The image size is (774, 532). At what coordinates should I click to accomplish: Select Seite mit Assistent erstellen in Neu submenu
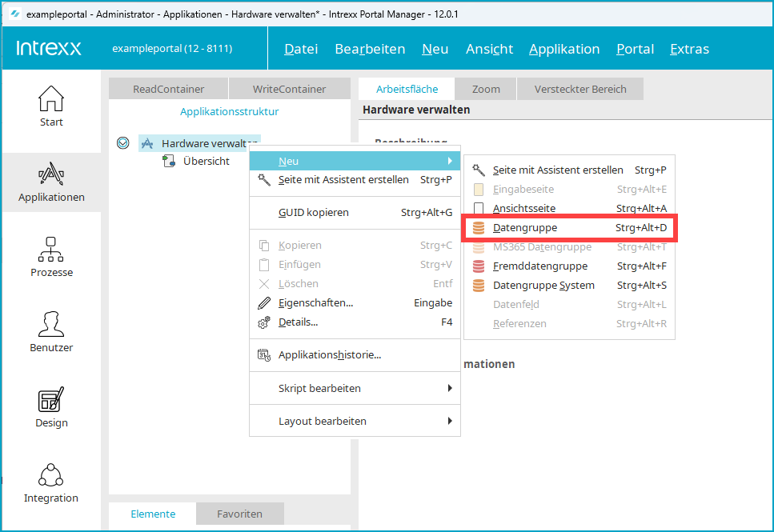(569, 170)
